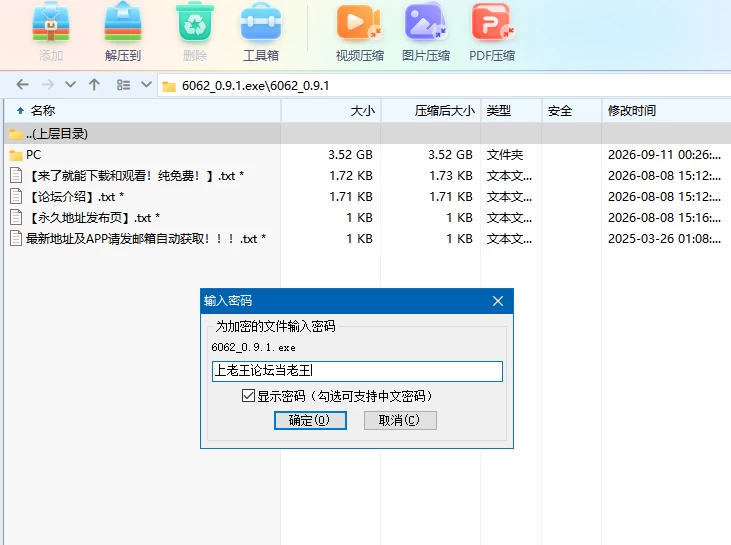Select 【论坛介绍】.txt file
Image resolution: width=731 pixels, height=545 pixels.
[x=367, y=197]
